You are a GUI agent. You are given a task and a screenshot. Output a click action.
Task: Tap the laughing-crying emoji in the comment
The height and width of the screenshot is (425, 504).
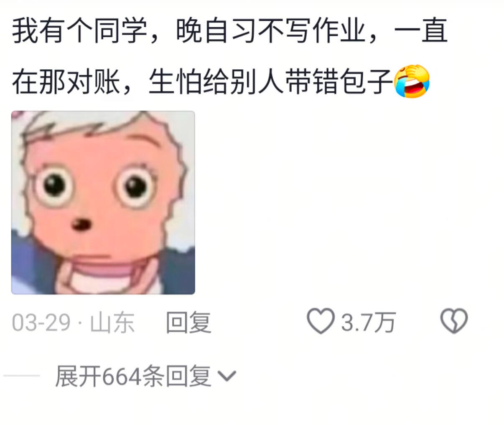[412, 81]
